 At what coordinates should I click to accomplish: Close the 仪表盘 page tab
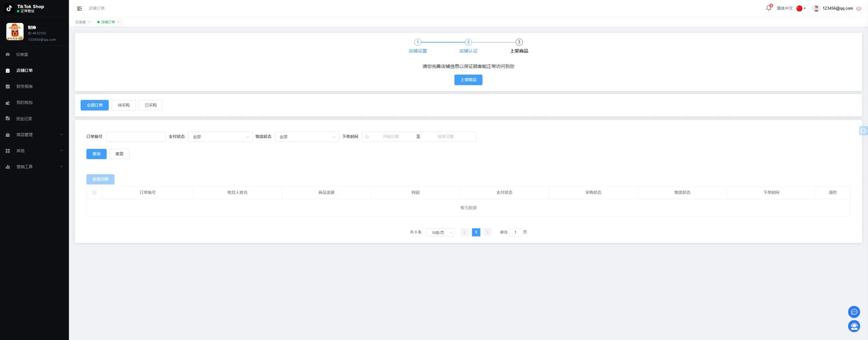89,22
